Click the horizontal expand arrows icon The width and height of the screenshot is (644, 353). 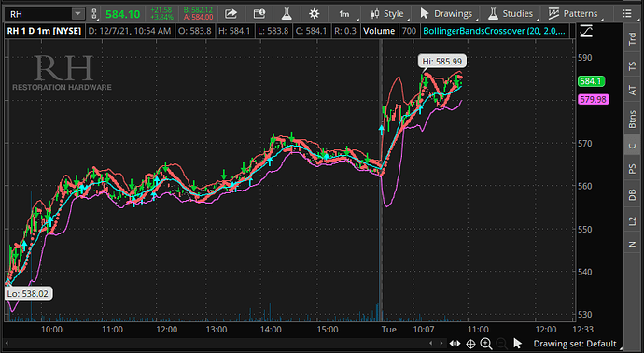click(x=455, y=344)
